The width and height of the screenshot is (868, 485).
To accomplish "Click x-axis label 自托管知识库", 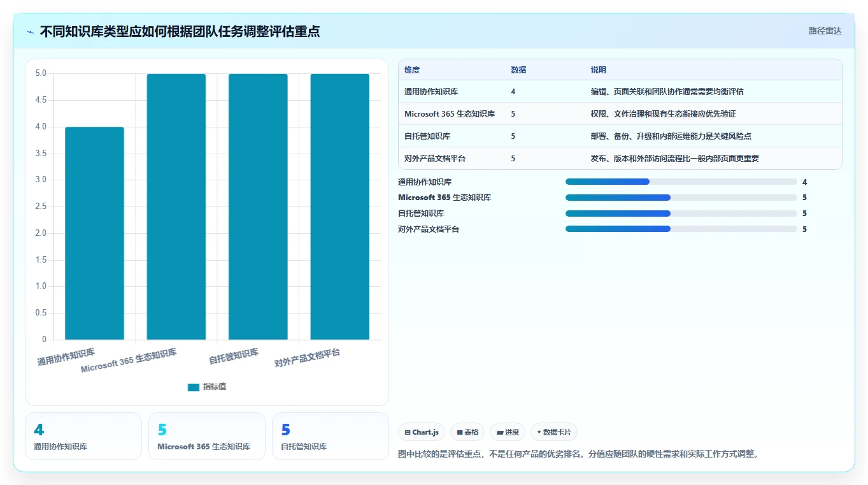I will click(234, 356).
